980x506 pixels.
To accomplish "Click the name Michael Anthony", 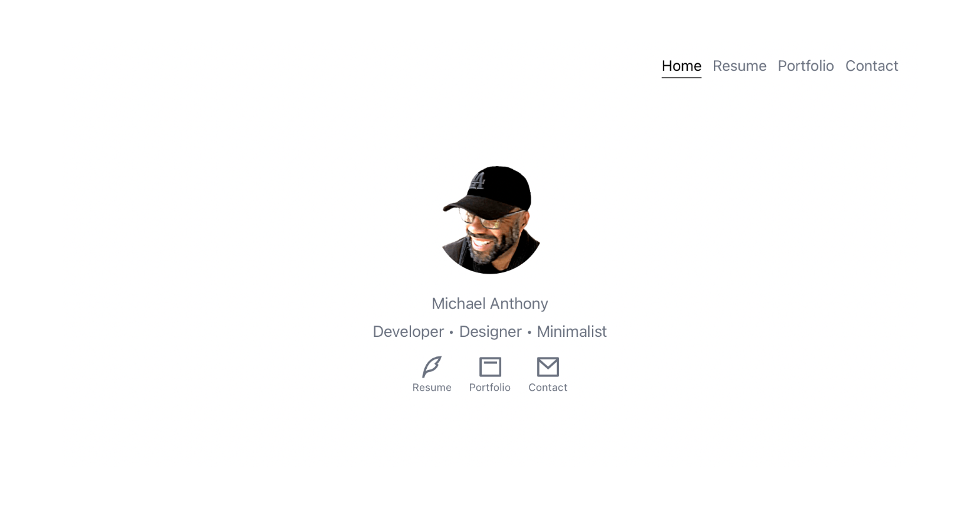I will [490, 304].
